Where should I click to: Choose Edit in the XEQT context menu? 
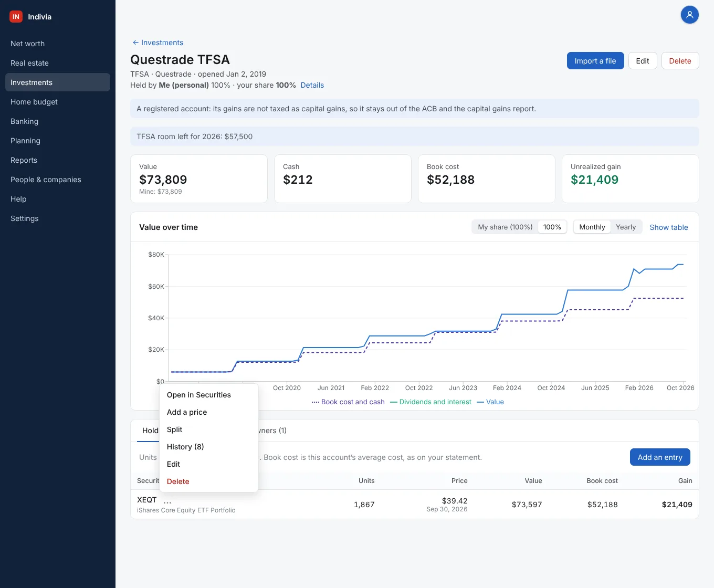pyautogui.click(x=209, y=464)
